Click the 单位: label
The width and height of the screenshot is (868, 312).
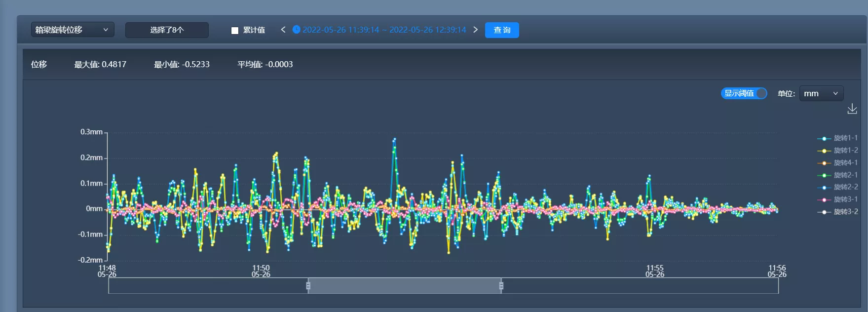(x=786, y=93)
